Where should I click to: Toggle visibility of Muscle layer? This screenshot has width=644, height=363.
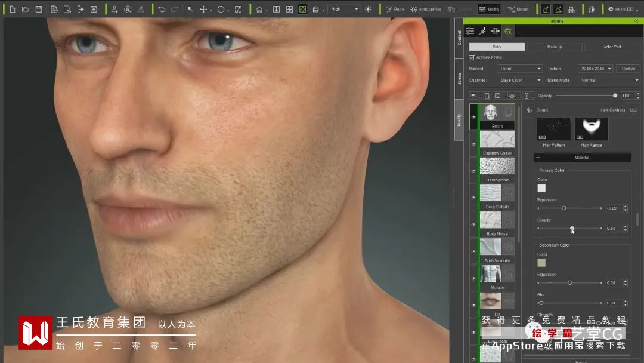tap(473, 278)
